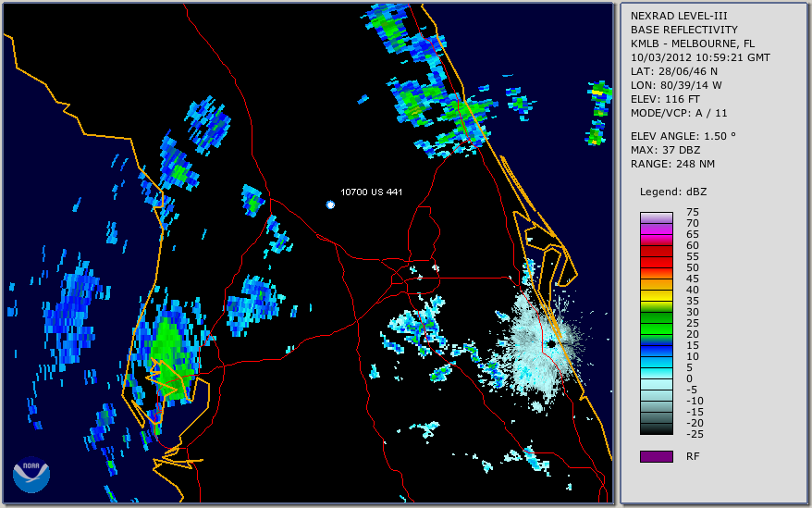Viewport: 812px width, 508px height.
Task: Click the dBZ color scale bar
Action: tap(656, 323)
